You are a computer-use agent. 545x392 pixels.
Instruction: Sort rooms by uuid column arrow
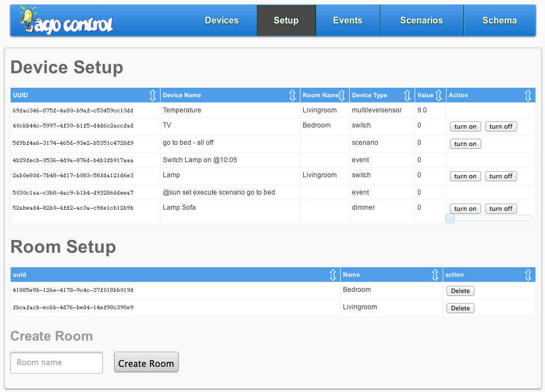coord(333,275)
